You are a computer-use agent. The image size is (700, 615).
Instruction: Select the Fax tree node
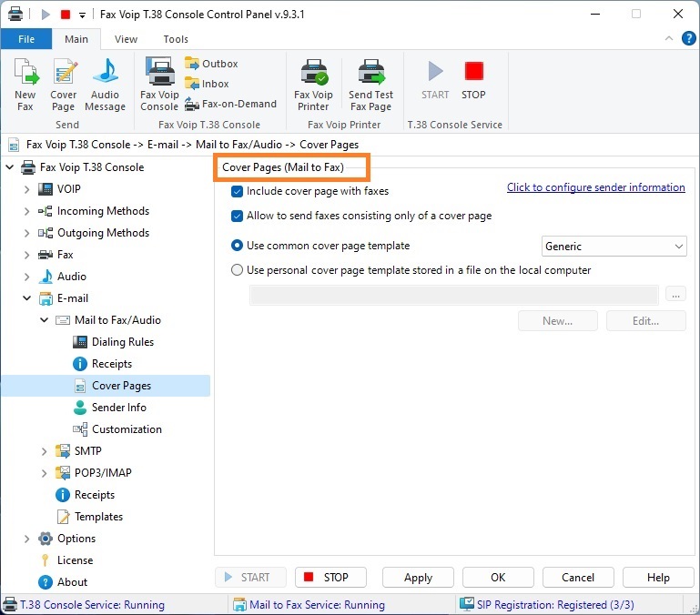[x=66, y=255]
